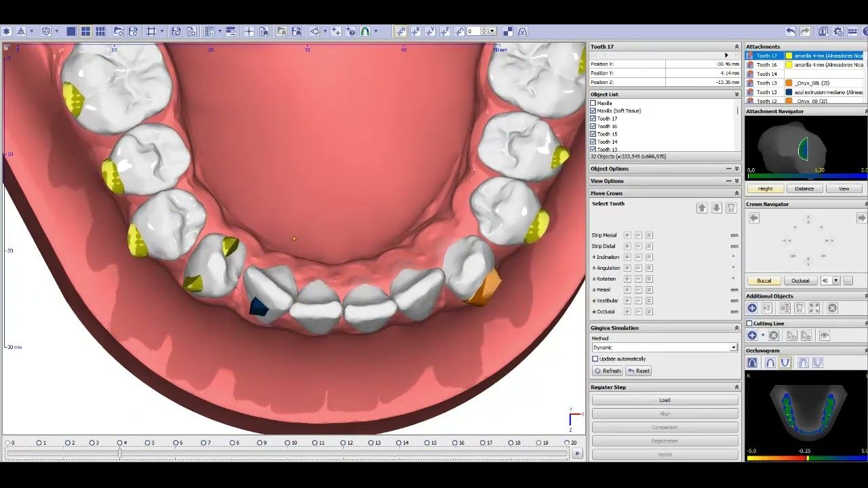Click the Refresh button

point(608,371)
